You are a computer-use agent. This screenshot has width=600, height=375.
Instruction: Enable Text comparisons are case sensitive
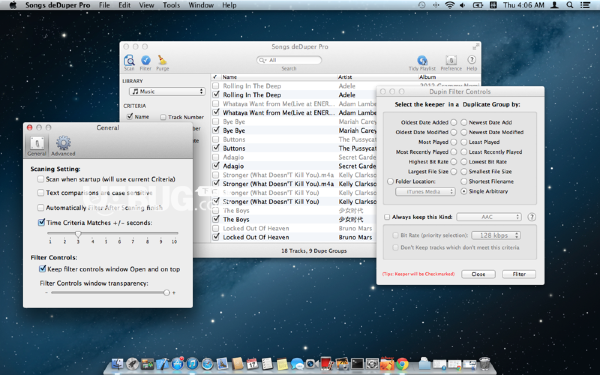[x=41, y=193]
